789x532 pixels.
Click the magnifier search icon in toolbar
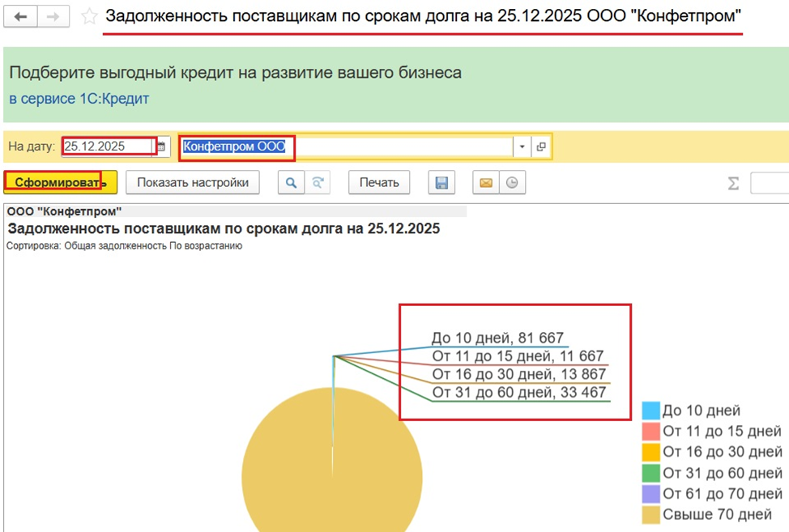(291, 182)
